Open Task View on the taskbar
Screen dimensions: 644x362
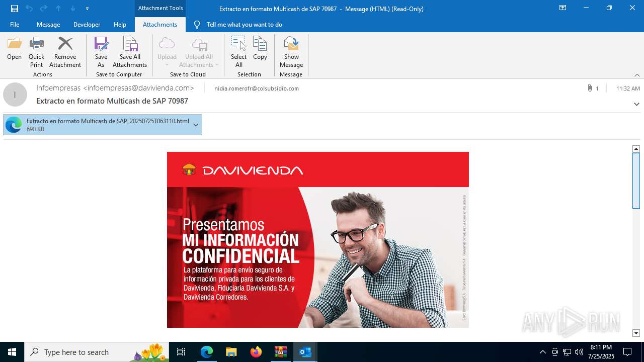click(x=181, y=352)
